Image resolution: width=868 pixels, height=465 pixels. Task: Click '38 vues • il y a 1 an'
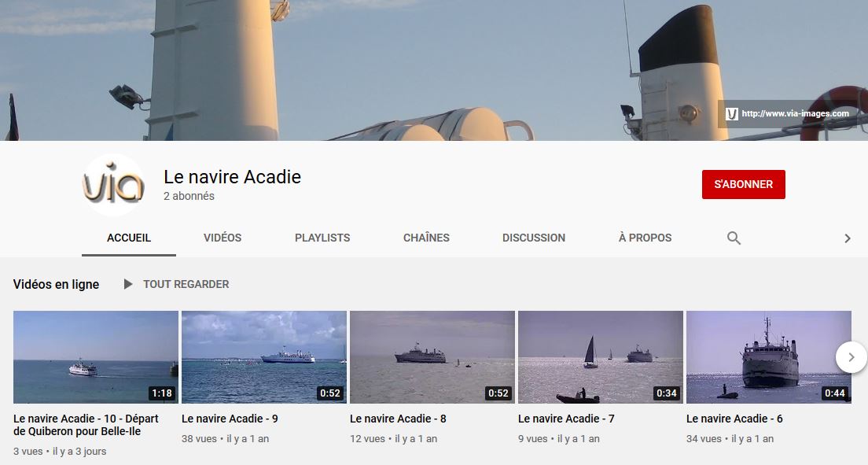[x=226, y=439]
